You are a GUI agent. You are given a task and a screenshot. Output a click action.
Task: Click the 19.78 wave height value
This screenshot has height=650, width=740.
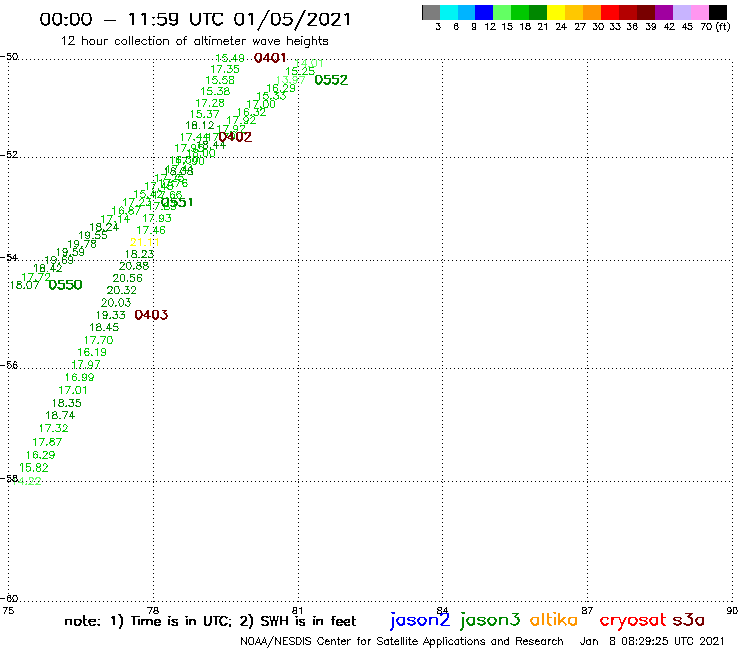click(82, 244)
